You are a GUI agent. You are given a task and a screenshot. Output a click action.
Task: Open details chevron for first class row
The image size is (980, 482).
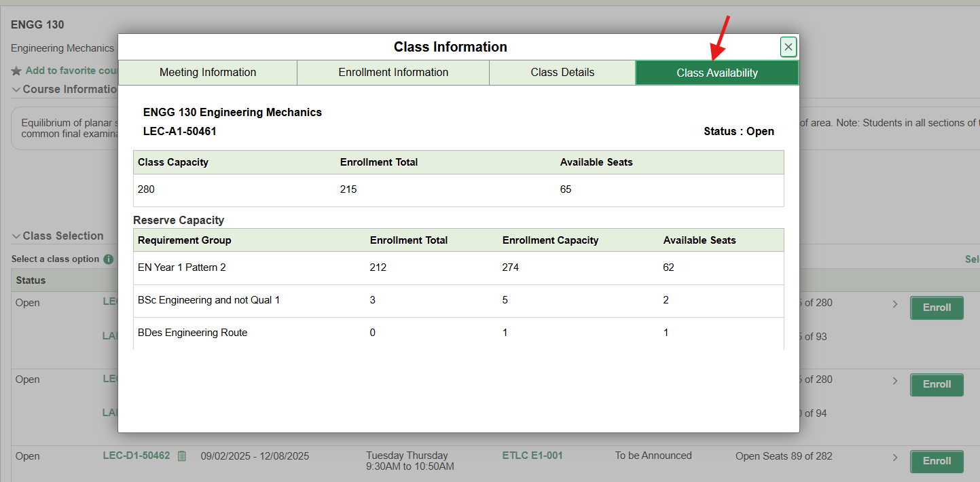(x=895, y=304)
